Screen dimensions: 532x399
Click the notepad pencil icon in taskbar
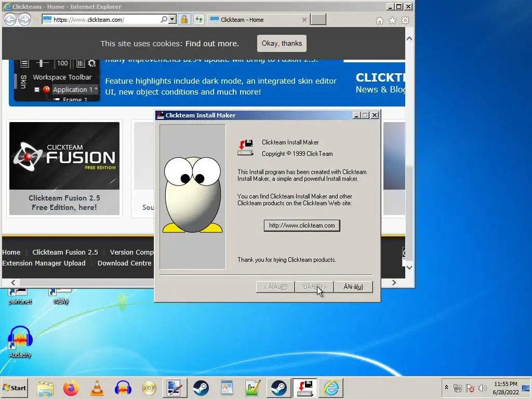[253, 388]
